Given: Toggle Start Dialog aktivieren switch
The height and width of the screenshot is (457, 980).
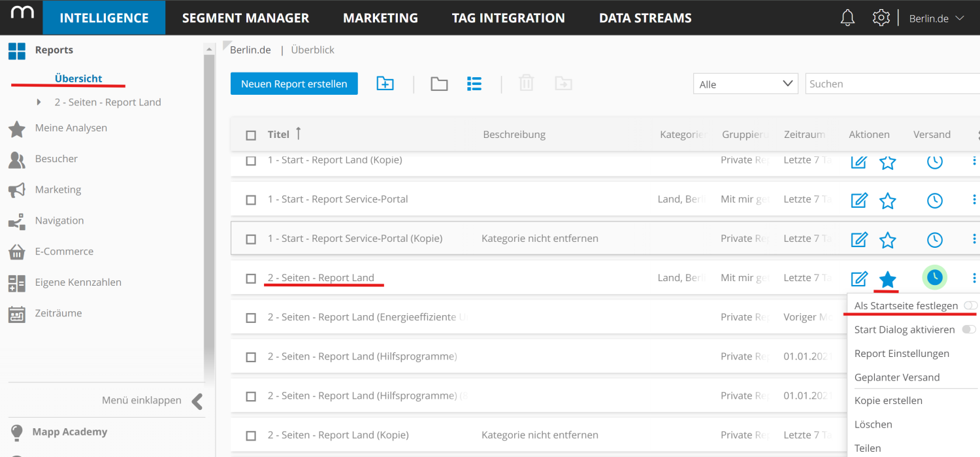Looking at the screenshot, I should pos(970,330).
